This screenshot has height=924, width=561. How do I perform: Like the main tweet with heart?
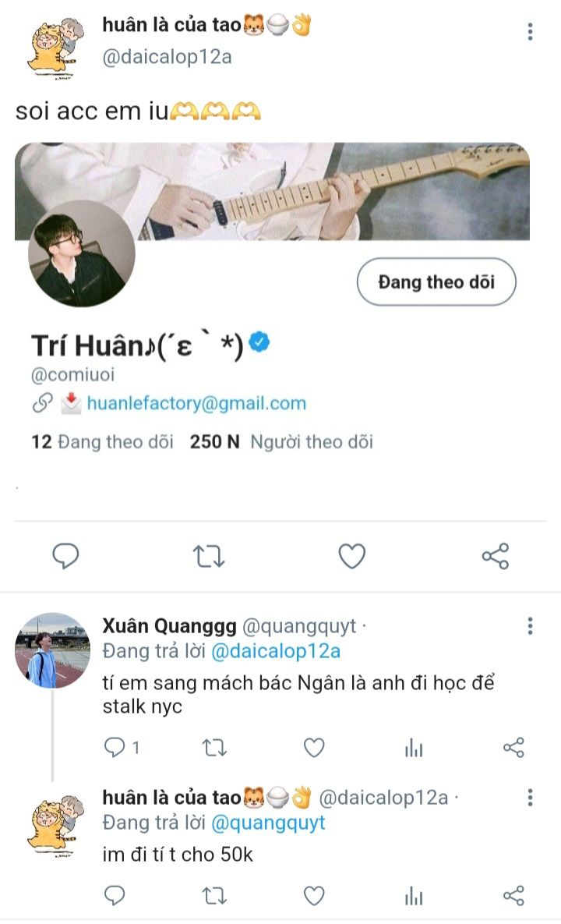(352, 556)
